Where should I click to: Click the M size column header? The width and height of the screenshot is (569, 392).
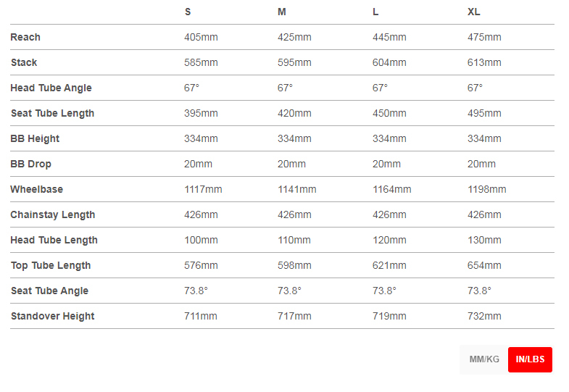(282, 12)
